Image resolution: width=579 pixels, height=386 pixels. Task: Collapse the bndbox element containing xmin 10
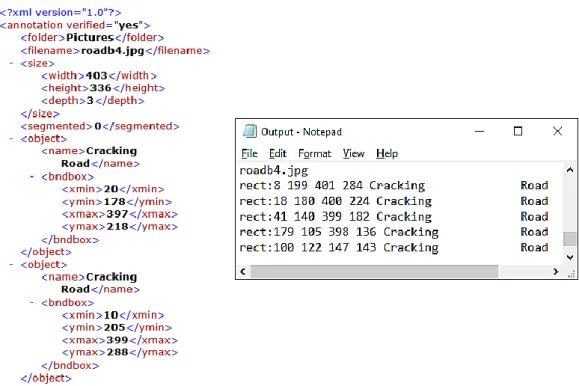pos(32,303)
